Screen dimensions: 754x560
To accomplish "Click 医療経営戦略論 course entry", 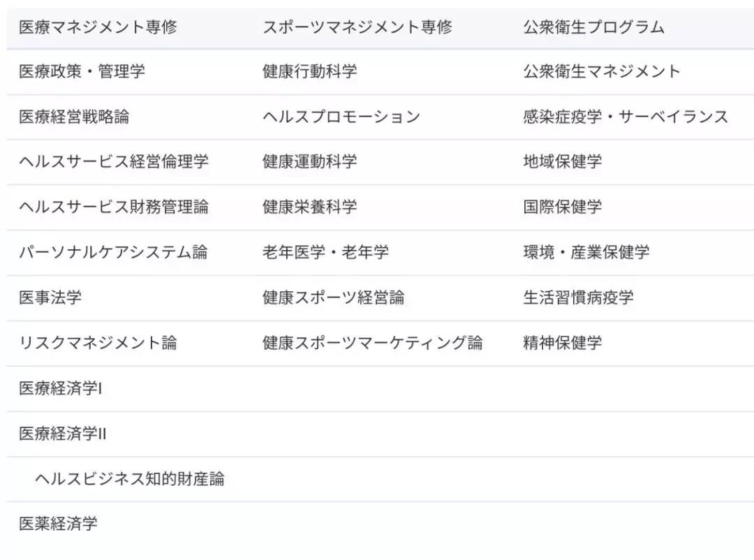I will [x=74, y=117].
